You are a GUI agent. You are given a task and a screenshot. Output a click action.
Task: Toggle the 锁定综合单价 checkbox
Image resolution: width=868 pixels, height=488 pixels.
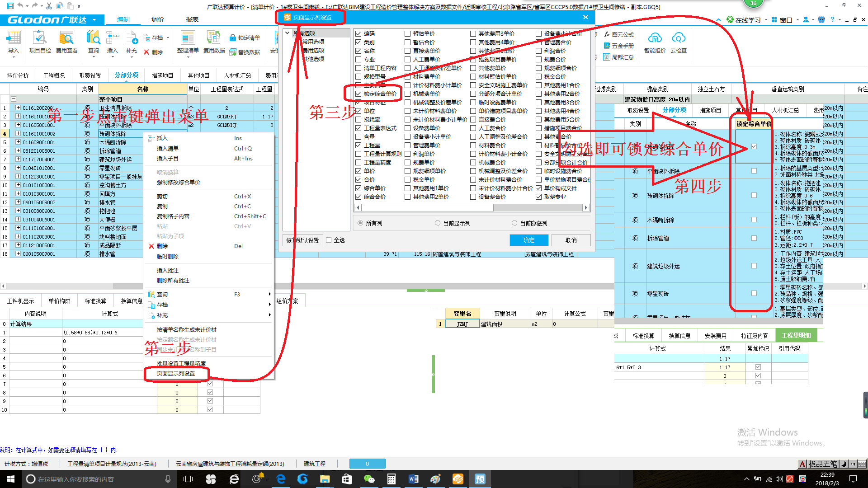tap(359, 94)
